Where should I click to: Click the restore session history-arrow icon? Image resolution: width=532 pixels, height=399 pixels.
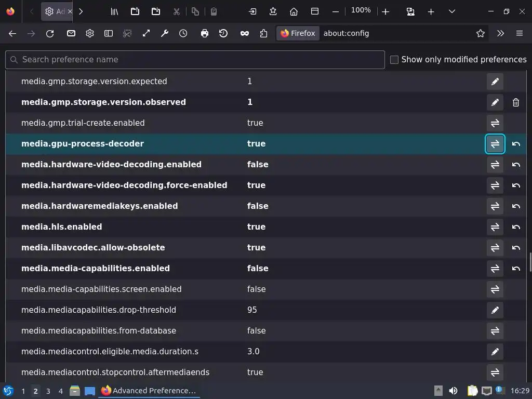pos(223,33)
